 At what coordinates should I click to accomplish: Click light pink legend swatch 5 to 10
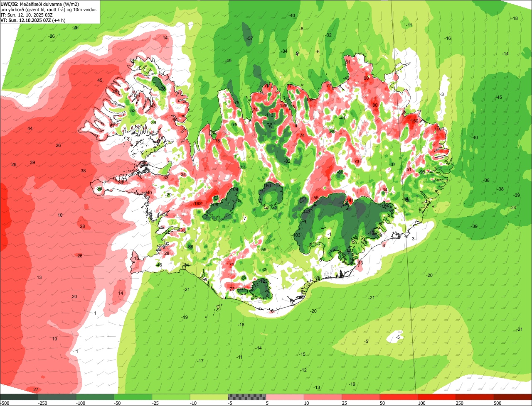pos(285,397)
